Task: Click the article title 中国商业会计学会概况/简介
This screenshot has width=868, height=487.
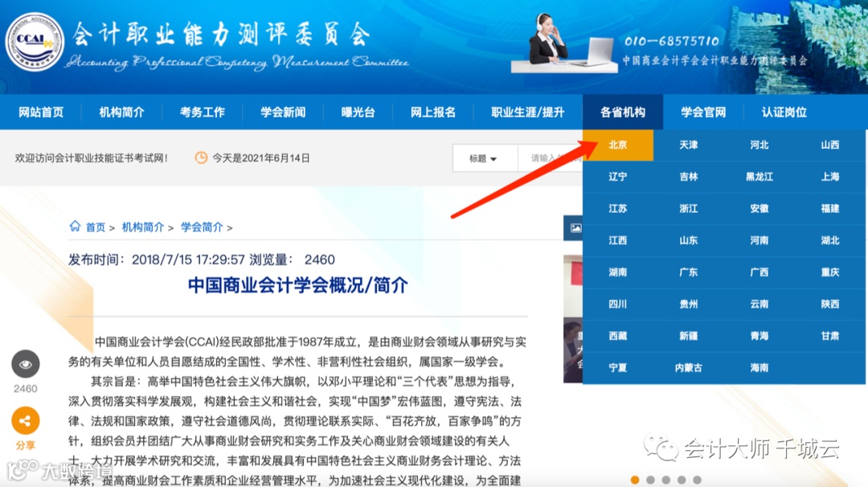Action: pos(298,285)
